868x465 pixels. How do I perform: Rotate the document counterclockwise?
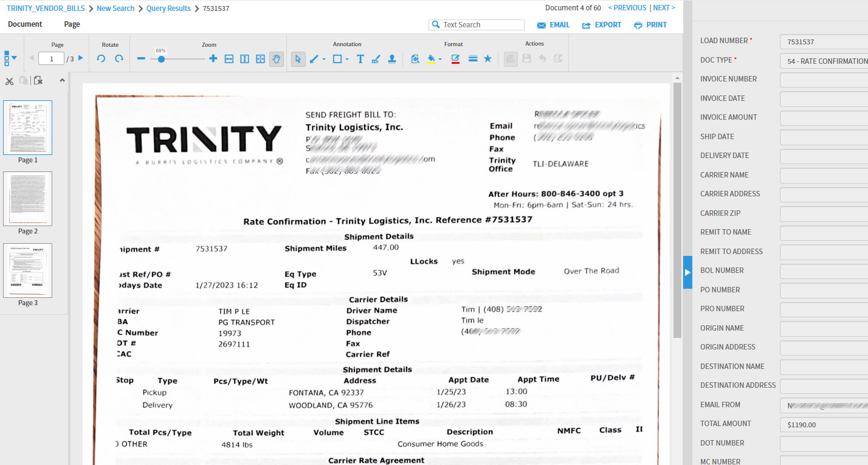[102, 58]
